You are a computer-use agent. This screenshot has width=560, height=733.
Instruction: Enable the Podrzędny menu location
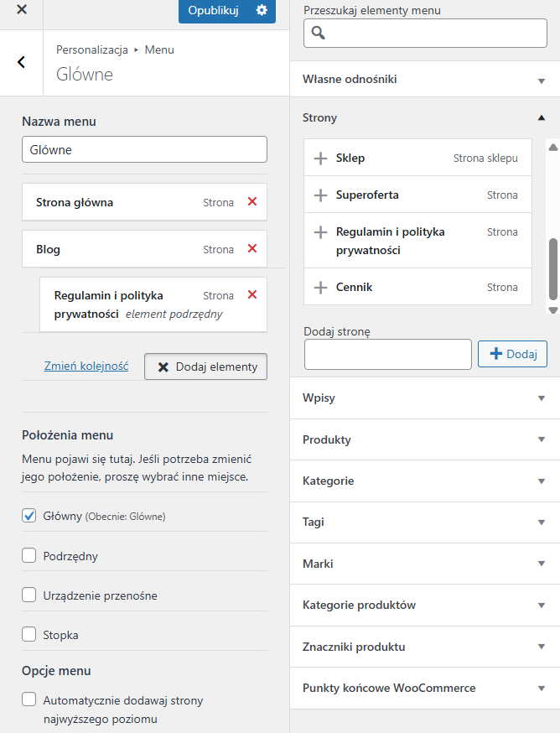tap(29, 555)
